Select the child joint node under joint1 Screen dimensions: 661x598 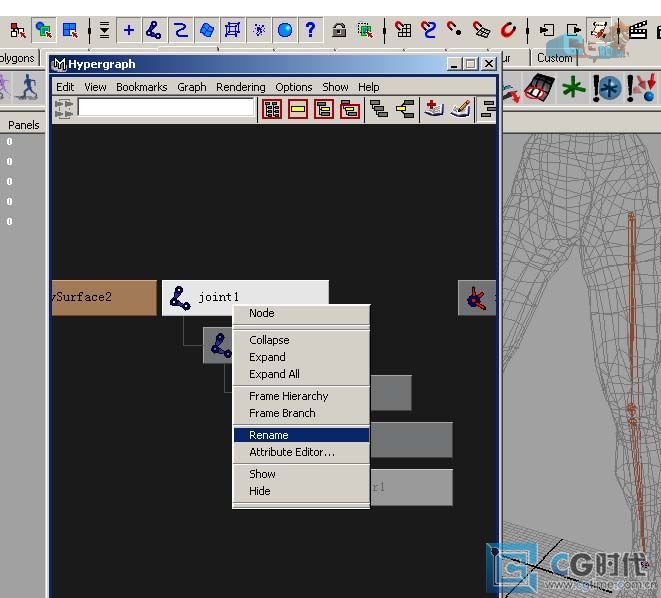pyautogui.click(x=218, y=345)
